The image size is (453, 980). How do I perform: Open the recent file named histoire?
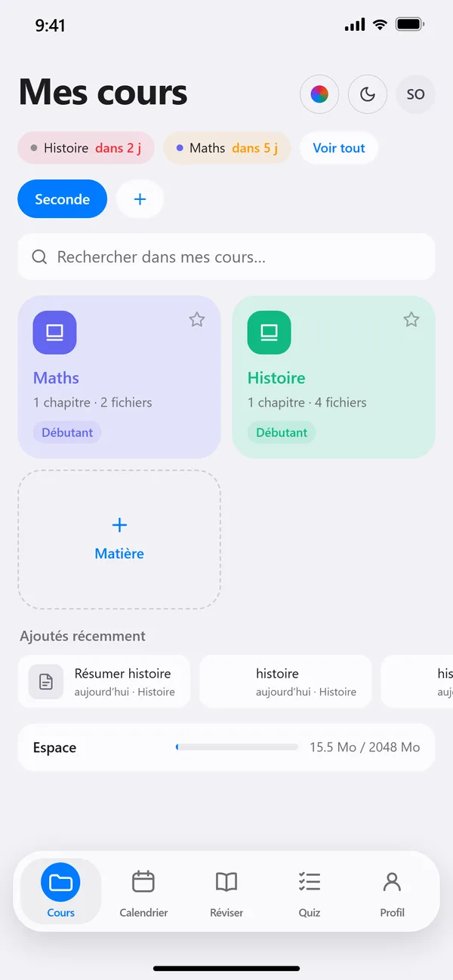point(285,681)
